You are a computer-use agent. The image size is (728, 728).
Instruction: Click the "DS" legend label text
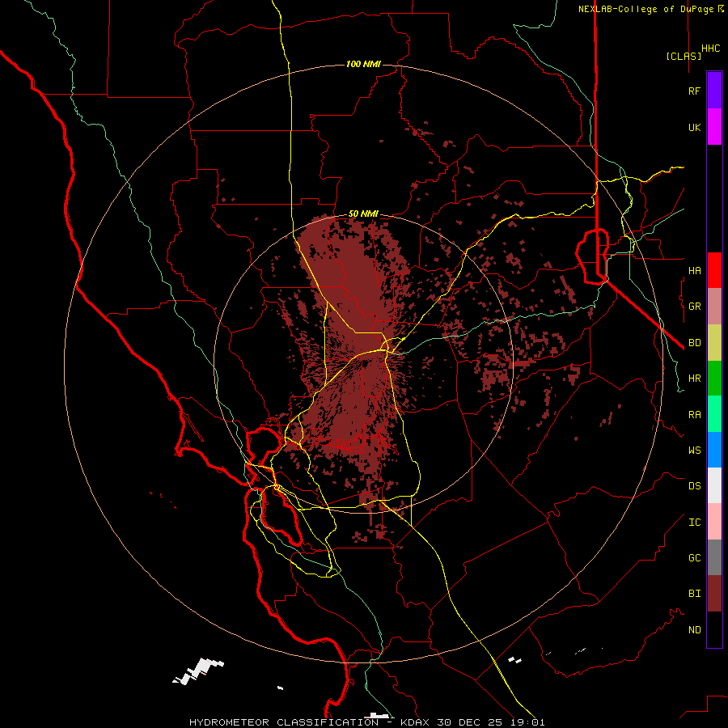694,485
